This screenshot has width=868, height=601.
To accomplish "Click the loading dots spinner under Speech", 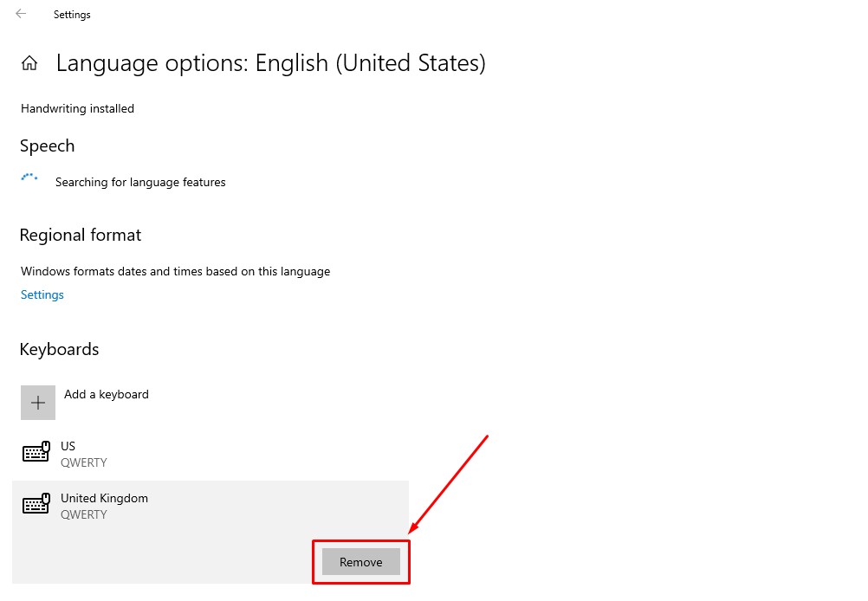I will coord(29,177).
